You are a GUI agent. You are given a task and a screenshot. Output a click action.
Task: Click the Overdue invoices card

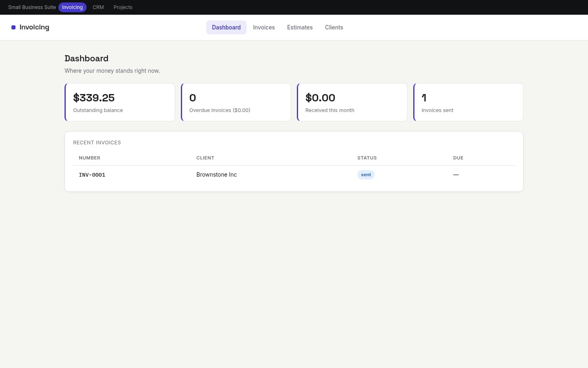pyautogui.click(x=236, y=102)
